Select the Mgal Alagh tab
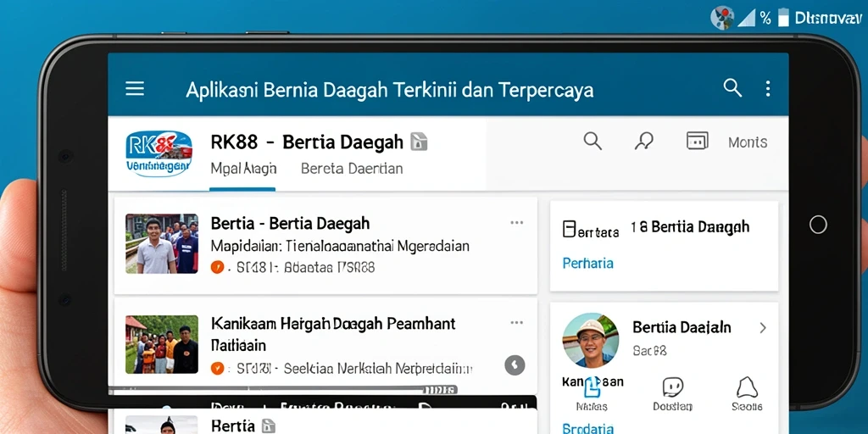The width and height of the screenshot is (868, 434). (x=243, y=169)
